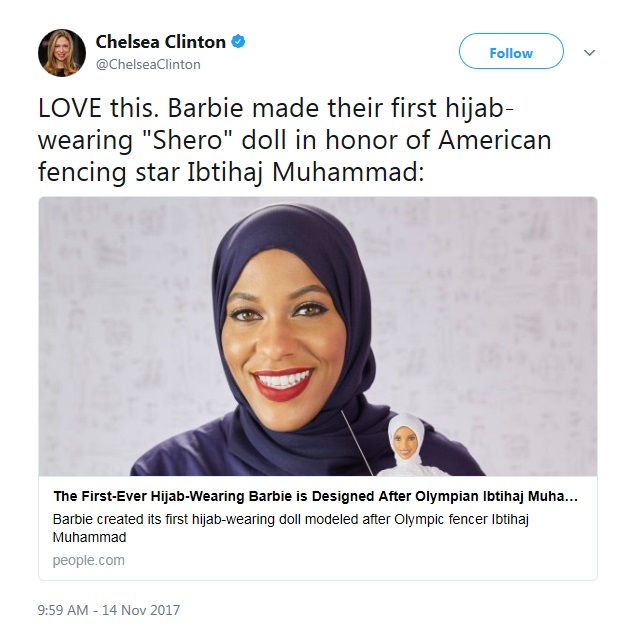The height and width of the screenshot is (627, 631).
Task: Follow Chelsea Clinton's account
Action: (511, 51)
